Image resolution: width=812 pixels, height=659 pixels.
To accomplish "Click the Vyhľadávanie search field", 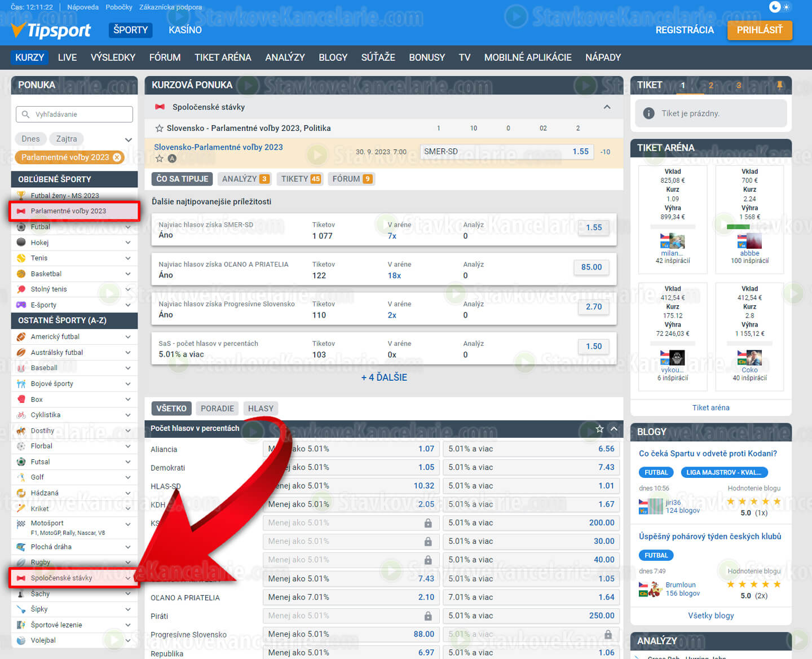I will [x=74, y=114].
